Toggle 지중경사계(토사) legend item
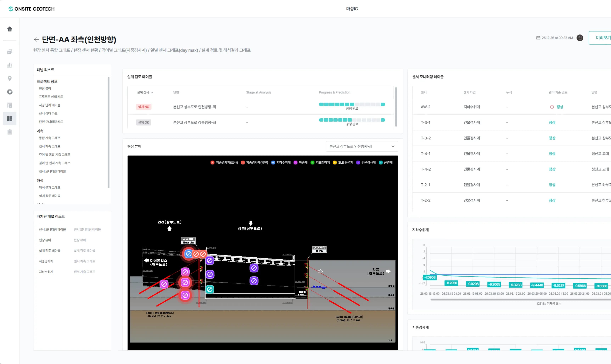The height and width of the screenshot is (364, 611). [224, 163]
